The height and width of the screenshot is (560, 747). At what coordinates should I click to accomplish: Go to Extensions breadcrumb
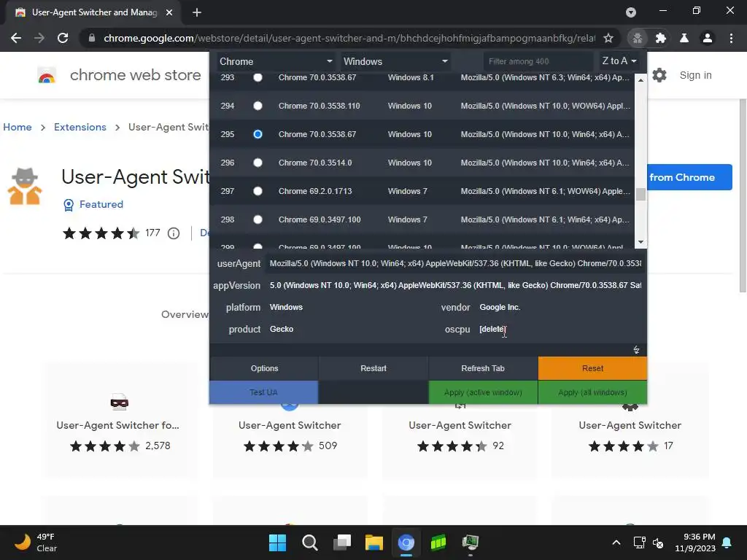pos(80,127)
